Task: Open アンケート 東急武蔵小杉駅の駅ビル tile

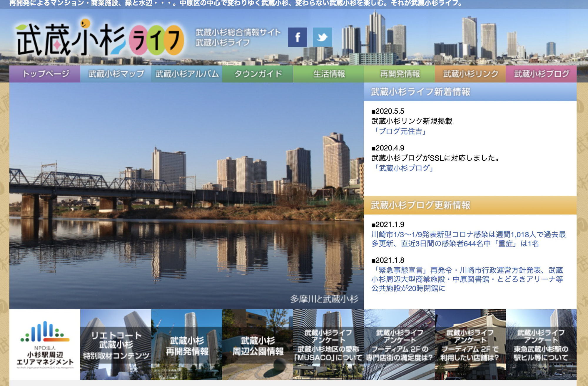Action: (541, 345)
